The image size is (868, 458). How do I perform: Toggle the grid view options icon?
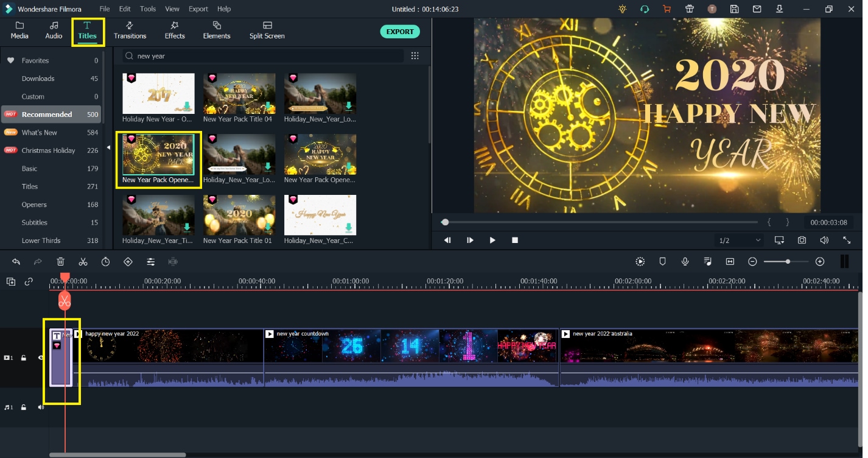coord(415,56)
